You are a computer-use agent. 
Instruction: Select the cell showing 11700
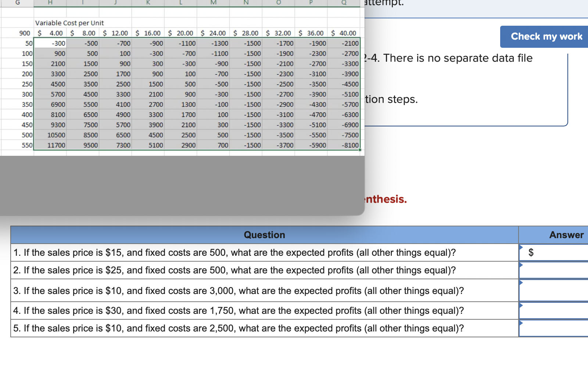(x=57, y=145)
